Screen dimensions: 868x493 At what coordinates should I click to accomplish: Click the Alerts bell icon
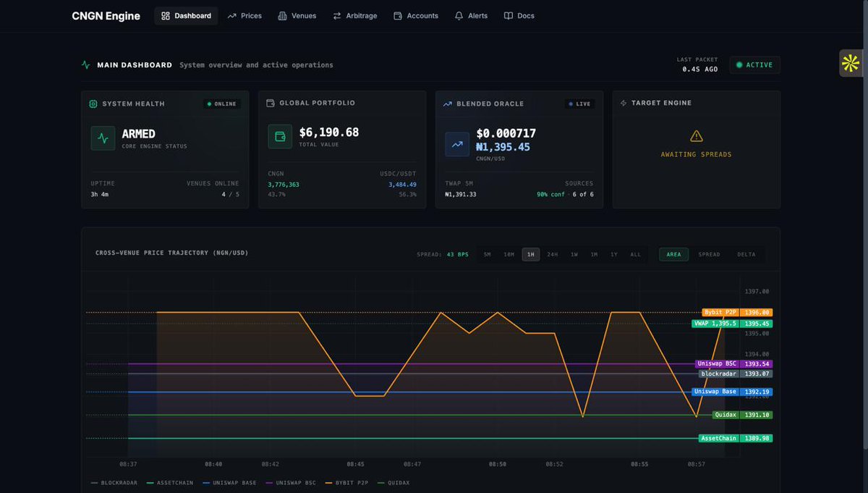pyautogui.click(x=459, y=16)
